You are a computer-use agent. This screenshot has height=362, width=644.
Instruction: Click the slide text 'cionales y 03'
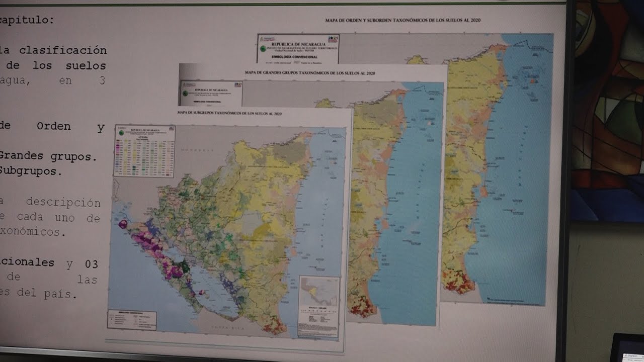point(49,263)
